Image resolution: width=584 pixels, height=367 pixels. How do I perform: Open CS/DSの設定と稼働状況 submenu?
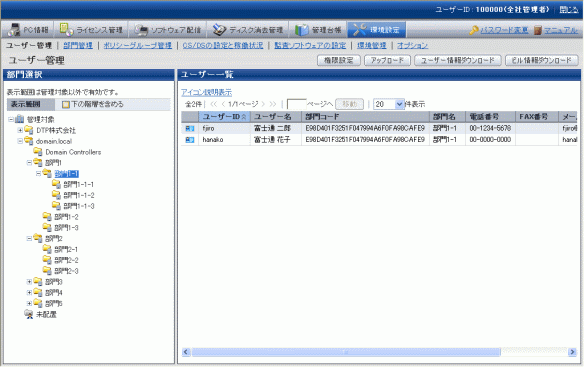coord(223,45)
